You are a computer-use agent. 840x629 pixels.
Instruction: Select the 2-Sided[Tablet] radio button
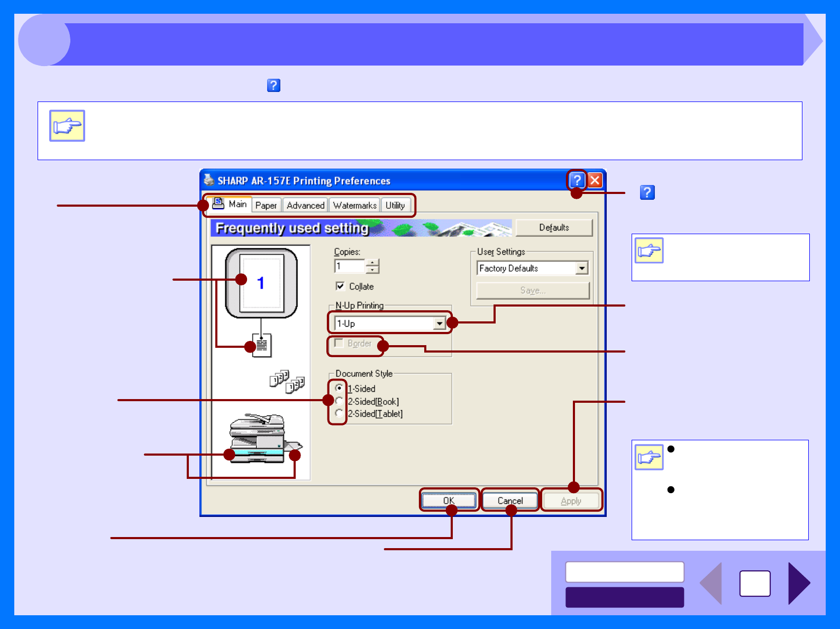[x=339, y=413]
